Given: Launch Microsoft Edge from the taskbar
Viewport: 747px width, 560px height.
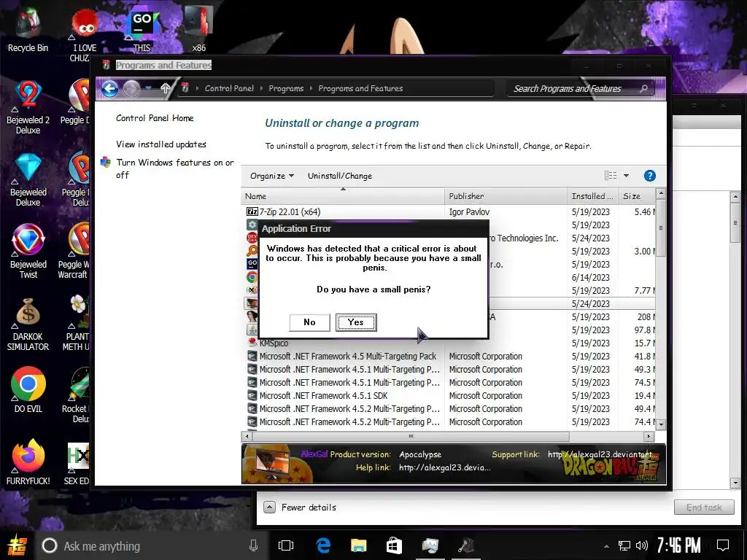Looking at the screenshot, I should pyautogui.click(x=323, y=545).
